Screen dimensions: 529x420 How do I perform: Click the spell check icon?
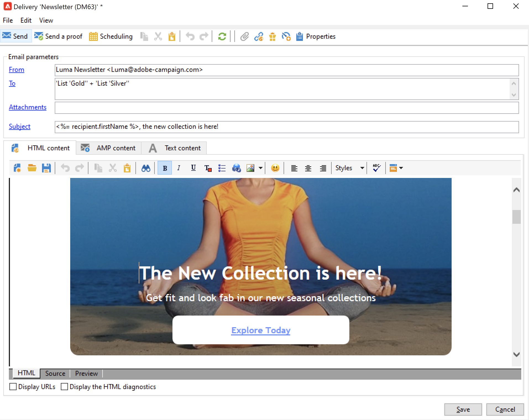coord(376,168)
